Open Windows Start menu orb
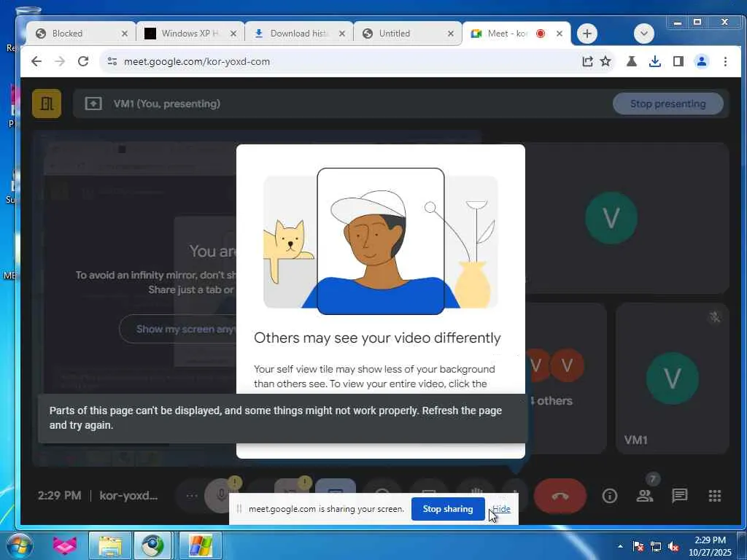This screenshot has width=747, height=560. [19, 545]
